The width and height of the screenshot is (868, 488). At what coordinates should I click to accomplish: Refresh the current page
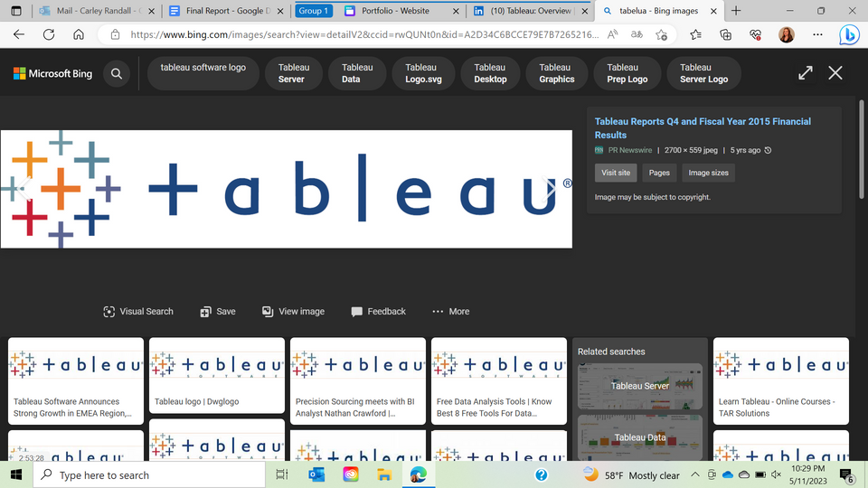pos(49,34)
